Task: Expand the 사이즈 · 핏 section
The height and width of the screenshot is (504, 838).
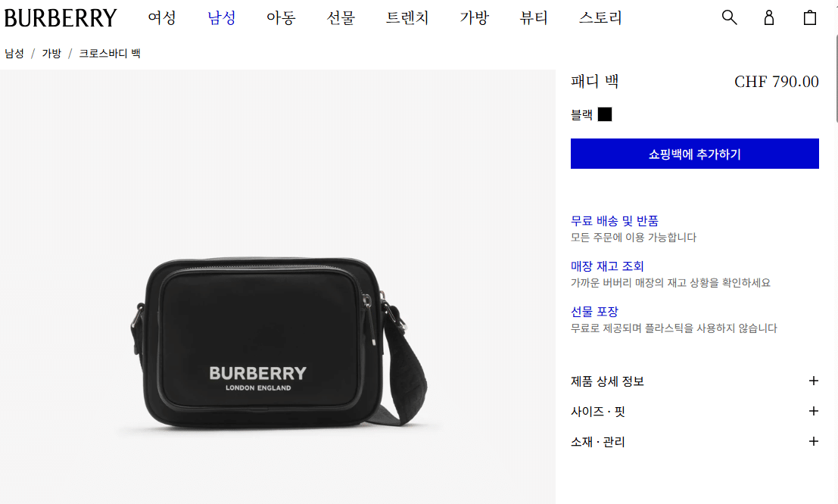Action: point(694,412)
